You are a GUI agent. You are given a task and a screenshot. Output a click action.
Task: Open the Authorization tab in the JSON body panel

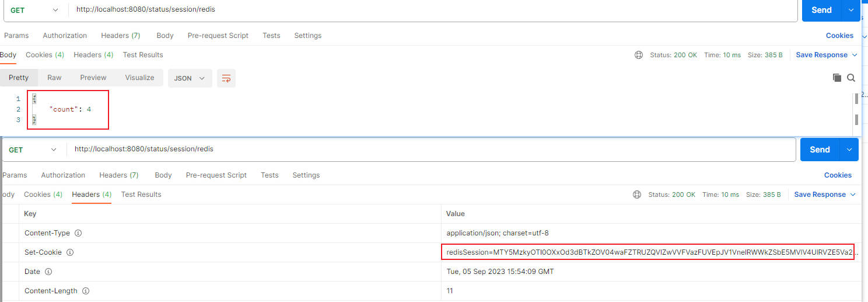click(65, 36)
